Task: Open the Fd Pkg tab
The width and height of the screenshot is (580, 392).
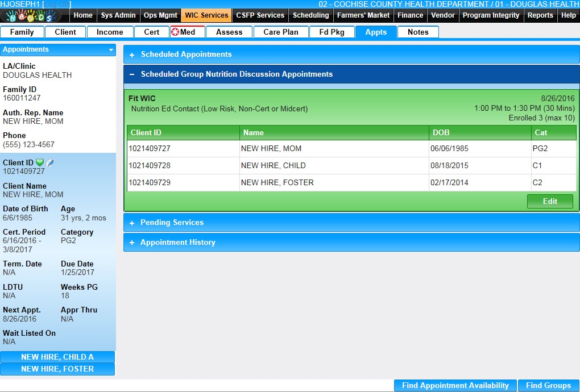Action: (332, 32)
